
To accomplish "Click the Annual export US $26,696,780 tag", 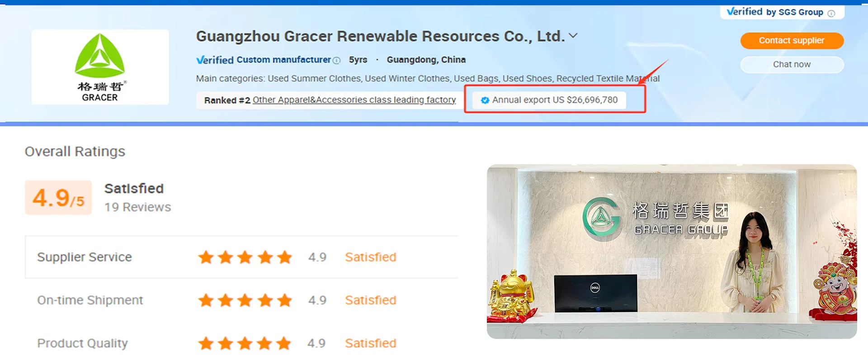I will 549,100.
